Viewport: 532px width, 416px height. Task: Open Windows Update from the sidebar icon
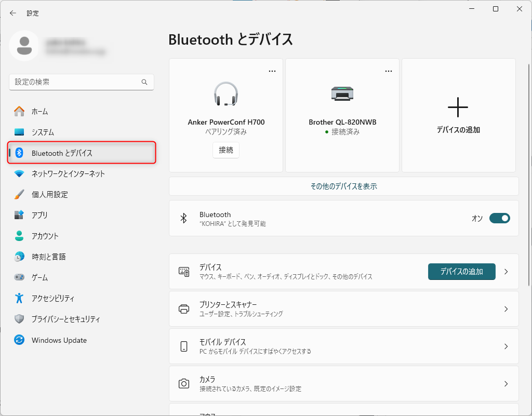[x=19, y=340]
